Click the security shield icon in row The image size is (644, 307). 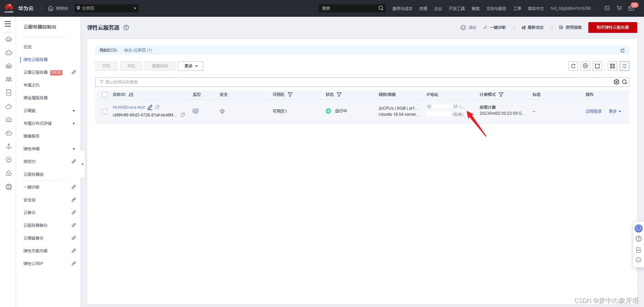pyautogui.click(x=222, y=111)
